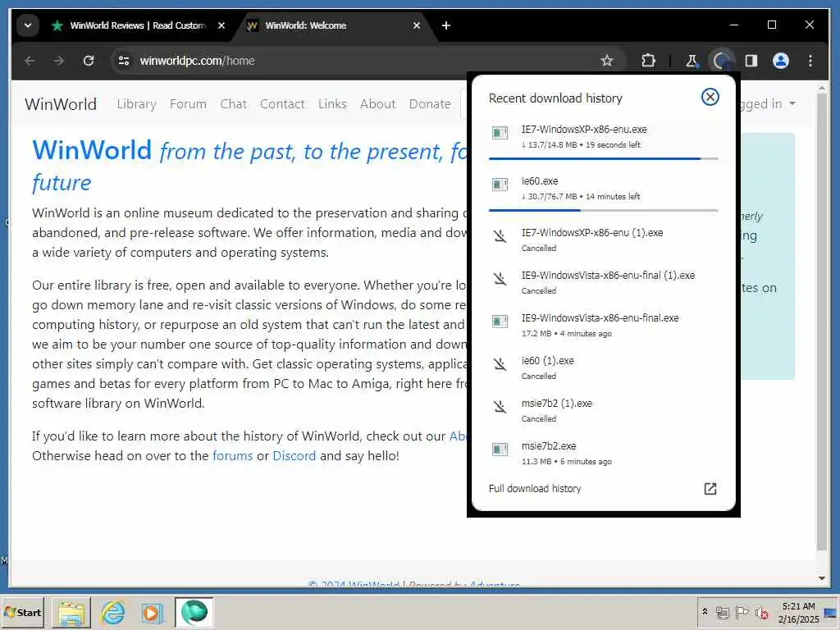Image resolution: width=840 pixels, height=630 pixels.
Task: Close the Recent download history popup
Action: pyautogui.click(x=710, y=97)
